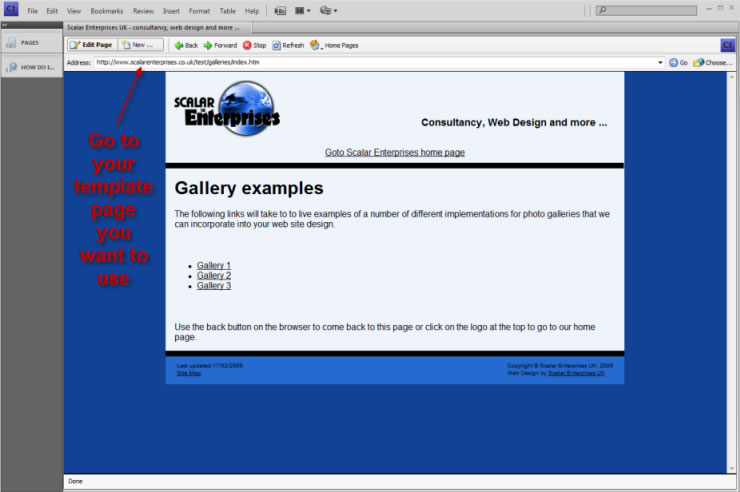Follow the Goto Scalar Enterprises home page link
This screenshot has width=740, height=492.
click(x=395, y=152)
